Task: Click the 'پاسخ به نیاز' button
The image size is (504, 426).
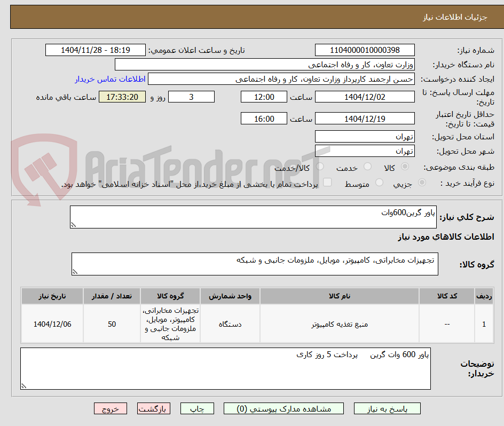Action: (387, 408)
